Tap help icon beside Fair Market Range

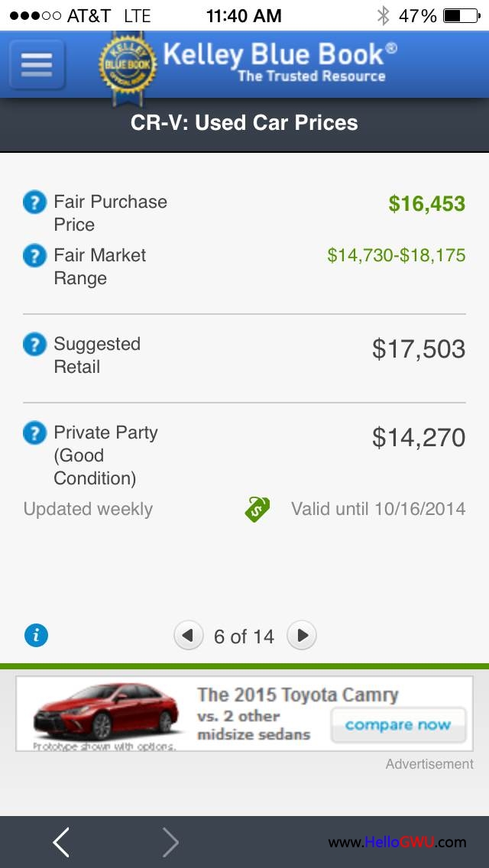tap(34, 256)
